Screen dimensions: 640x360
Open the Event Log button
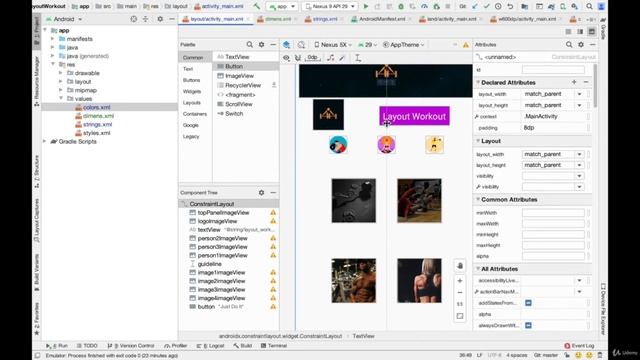579,346
